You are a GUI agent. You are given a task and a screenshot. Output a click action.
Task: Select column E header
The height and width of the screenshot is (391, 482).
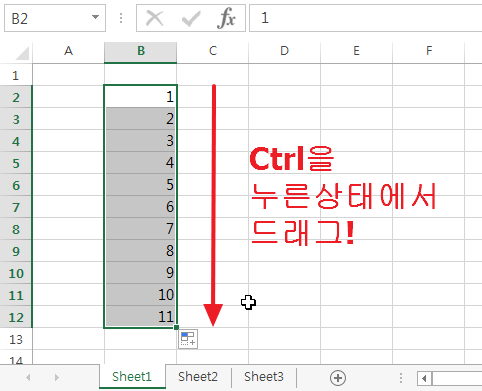click(x=356, y=51)
